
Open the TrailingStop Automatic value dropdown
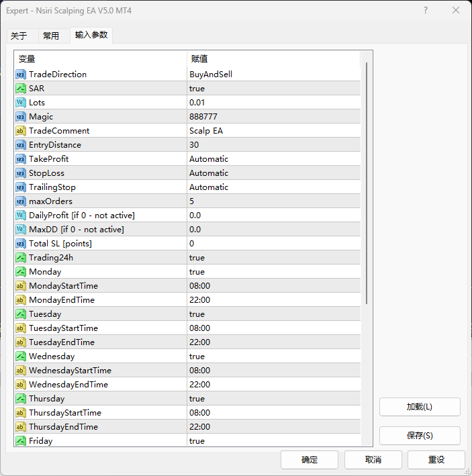click(x=209, y=187)
